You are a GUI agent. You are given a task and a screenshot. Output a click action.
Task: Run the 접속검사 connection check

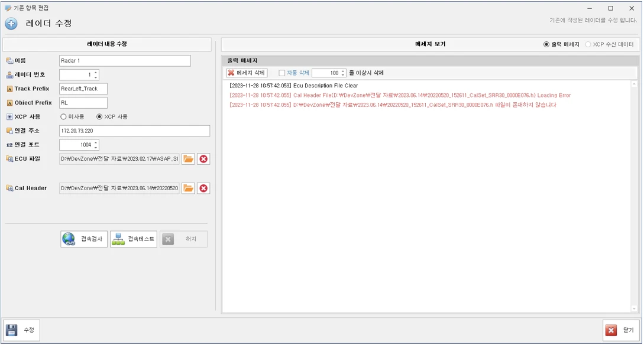(x=84, y=239)
